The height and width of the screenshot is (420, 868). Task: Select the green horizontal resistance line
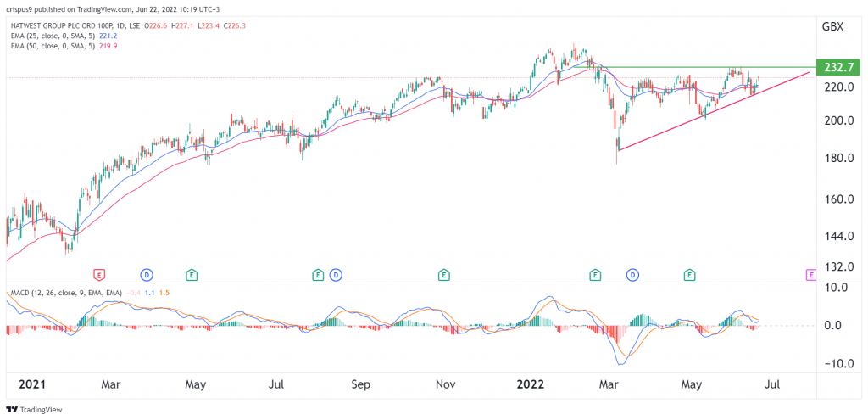pyautogui.click(x=695, y=67)
